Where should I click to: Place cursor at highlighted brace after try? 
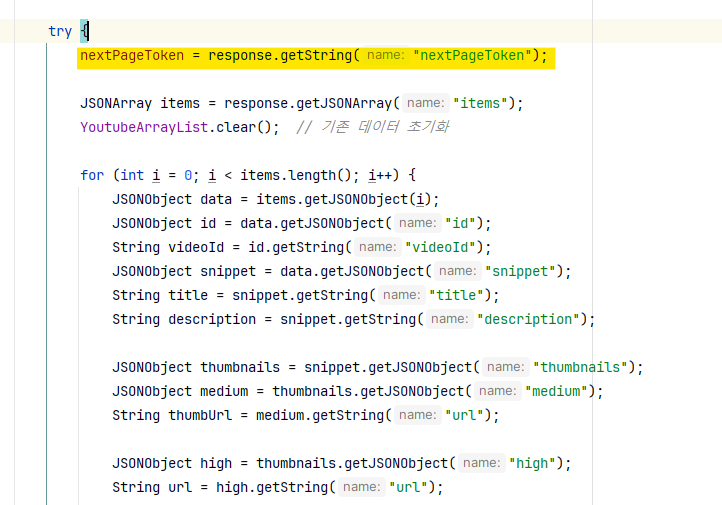[84, 31]
